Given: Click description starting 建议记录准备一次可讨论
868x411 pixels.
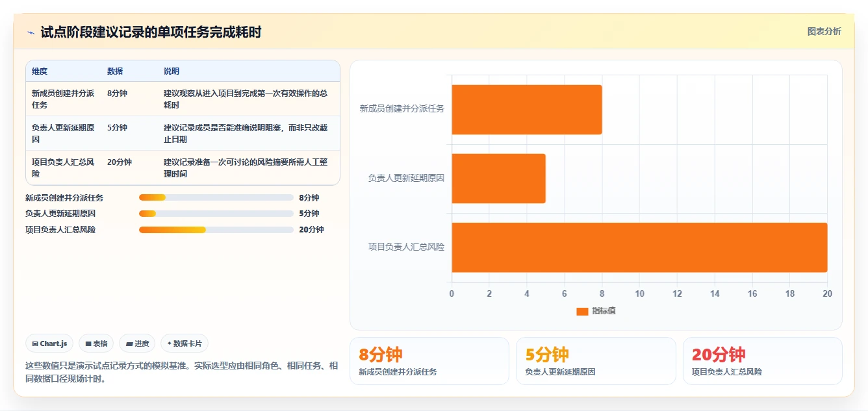Looking at the screenshot, I should [246, 168].
